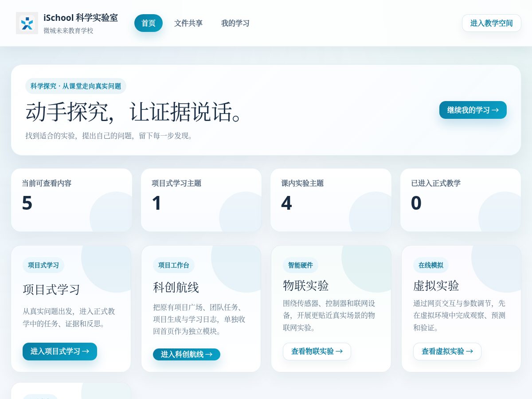This screenshot has height=399, width=532.
Task: Switch to 文件共享 tab
Action: point(188,23)
